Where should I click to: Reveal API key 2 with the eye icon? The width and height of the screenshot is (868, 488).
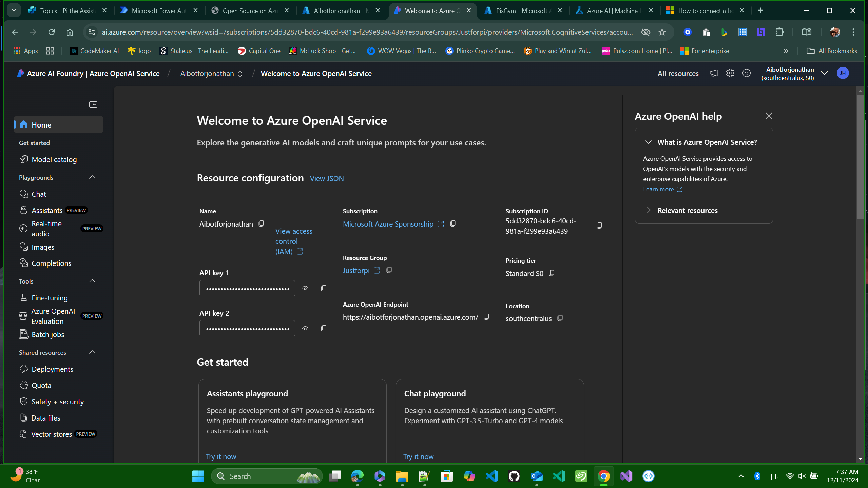305,328
